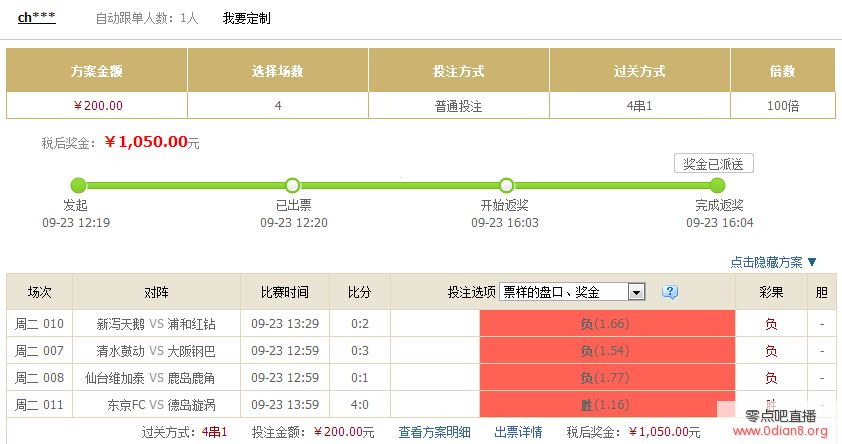Select the 已出票 progress marker

point(292,185)
